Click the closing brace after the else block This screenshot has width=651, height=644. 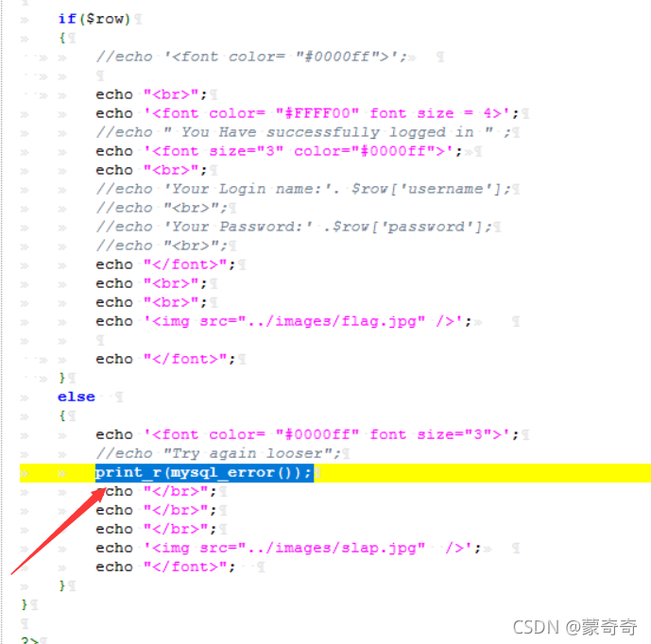tap(62, 585)
